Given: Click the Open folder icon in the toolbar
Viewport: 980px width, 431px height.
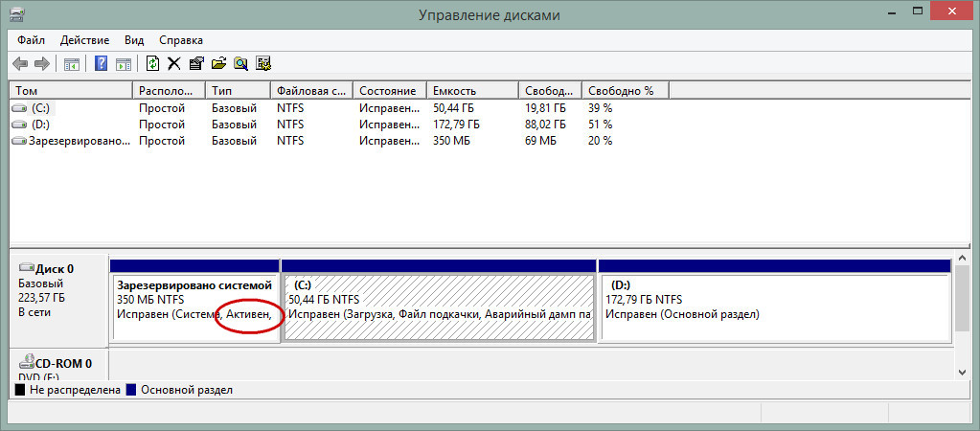Looking at the screenshot, I should 218,63.
